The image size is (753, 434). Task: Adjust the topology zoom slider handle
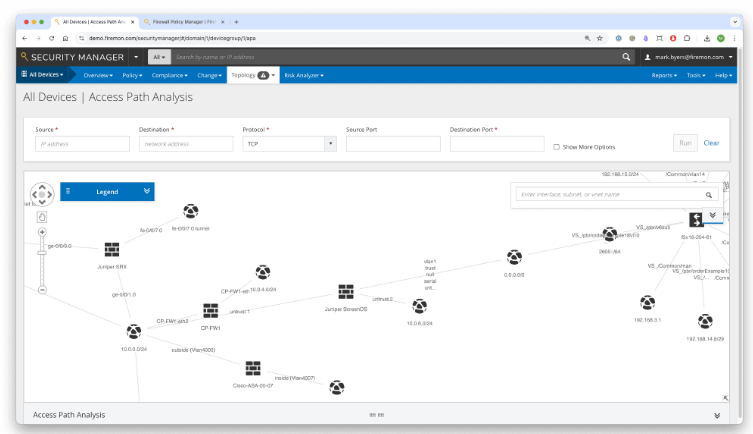coord(42,253)
